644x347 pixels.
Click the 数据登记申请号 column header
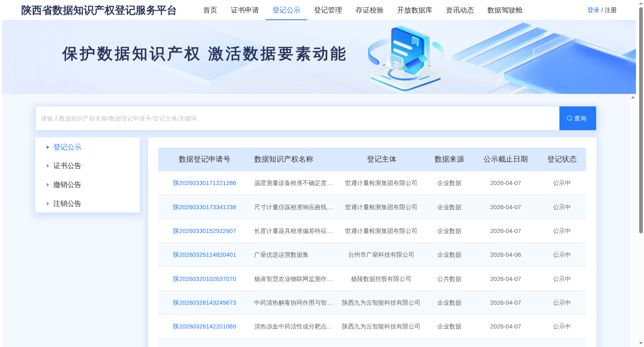(204, 159)
